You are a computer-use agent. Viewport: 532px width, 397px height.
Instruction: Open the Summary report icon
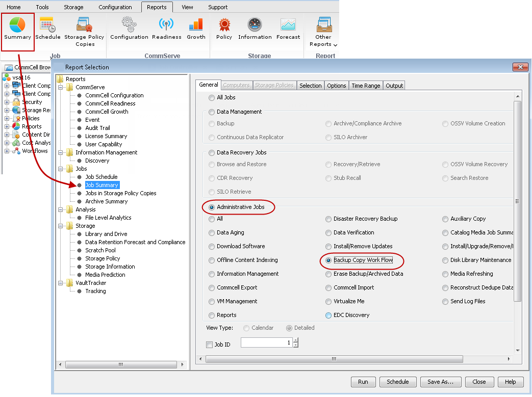17,29
